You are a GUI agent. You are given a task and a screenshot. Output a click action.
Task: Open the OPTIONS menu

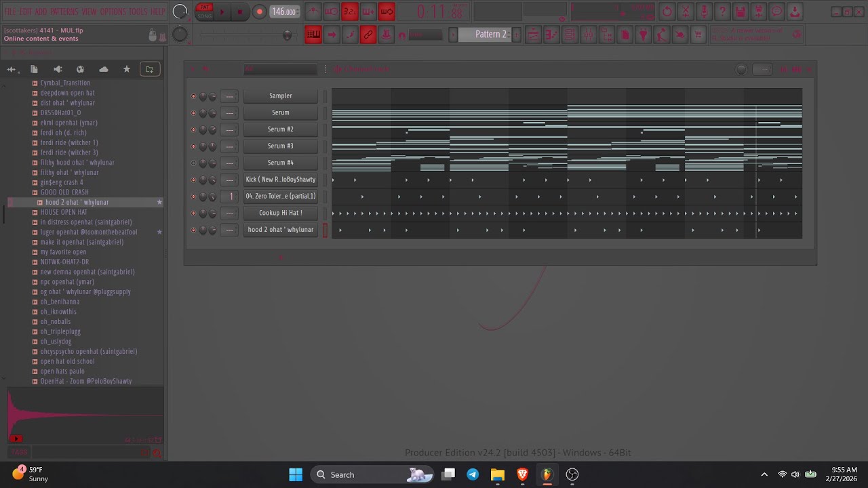[113, 12]
